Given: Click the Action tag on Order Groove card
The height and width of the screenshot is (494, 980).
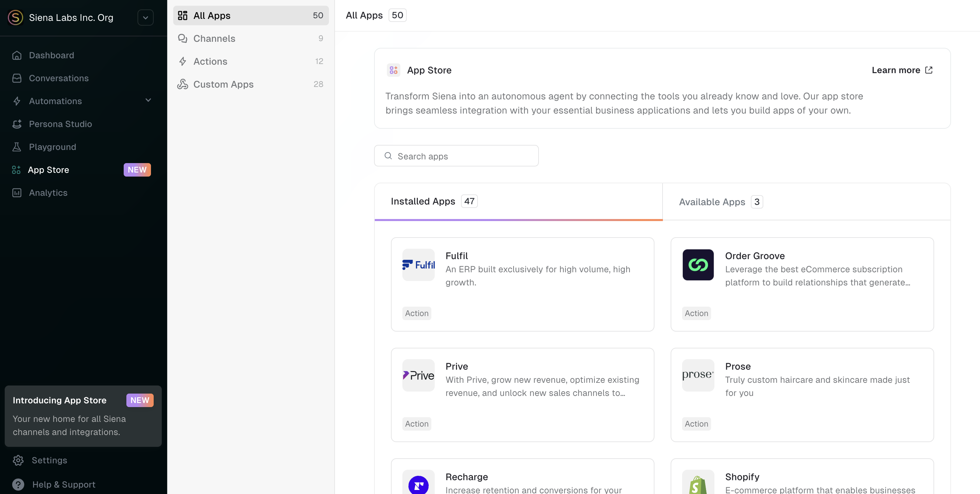Looking at the screenshot, I should [x=696, y=313].
